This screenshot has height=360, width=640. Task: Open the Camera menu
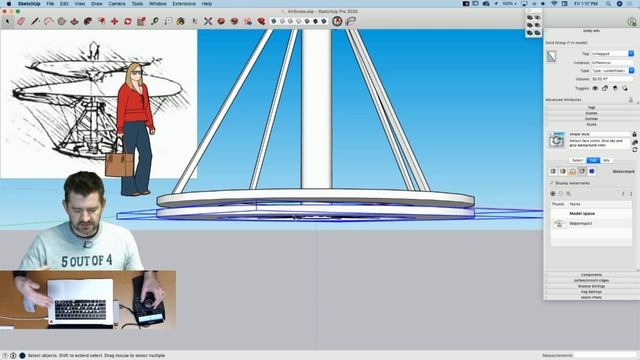tap(117, 4)
